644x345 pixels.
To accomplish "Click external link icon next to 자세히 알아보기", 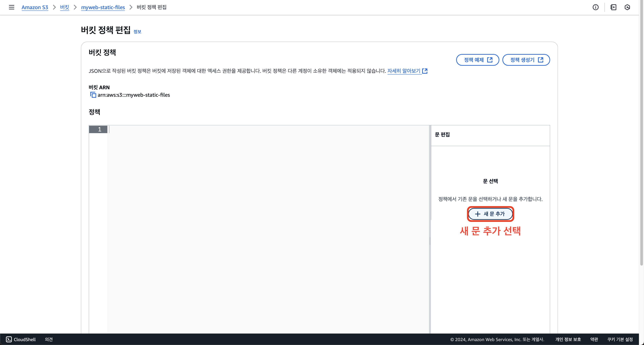I will pyautogui.click(x=425, y=71).
